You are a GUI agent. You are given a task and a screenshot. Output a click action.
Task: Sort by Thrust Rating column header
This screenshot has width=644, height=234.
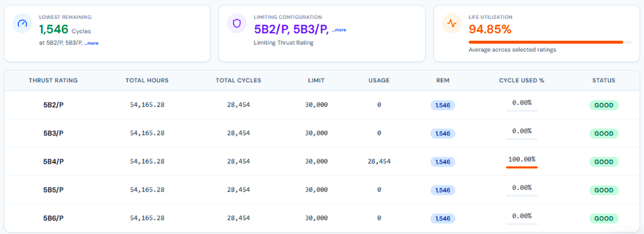tap(53, 80)
